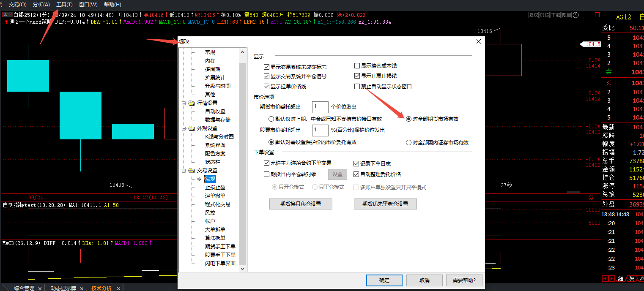The height and width of the screenshot is (291, 644).
Task: Click the 时段 toolbar button on the chart
Action: pyautogui.click(x=545, y=15)
